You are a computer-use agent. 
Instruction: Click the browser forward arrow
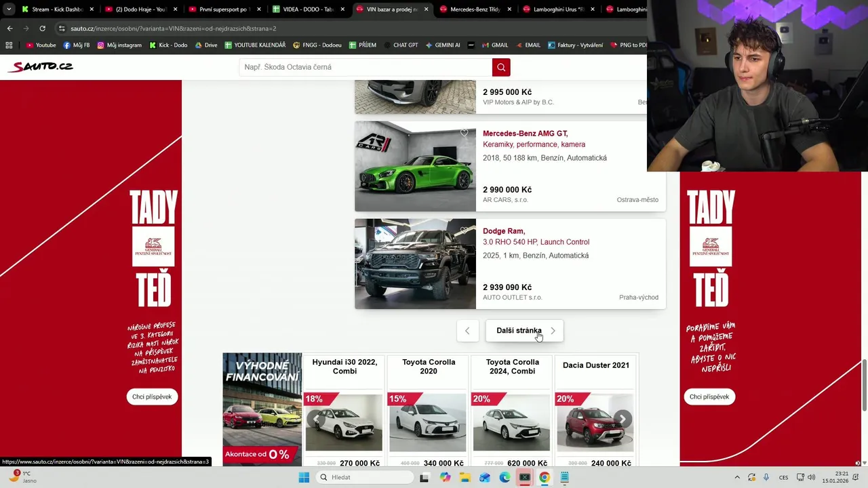click(x=26, y=28)
